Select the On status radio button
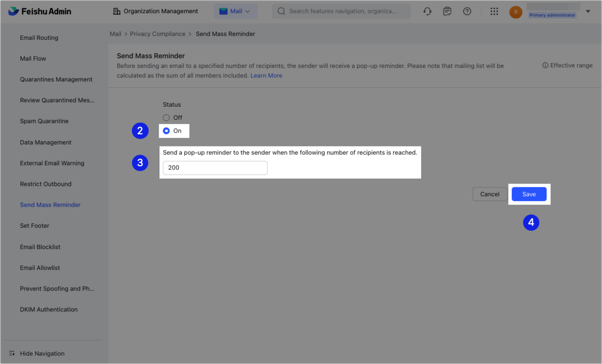 pos(166,130)
